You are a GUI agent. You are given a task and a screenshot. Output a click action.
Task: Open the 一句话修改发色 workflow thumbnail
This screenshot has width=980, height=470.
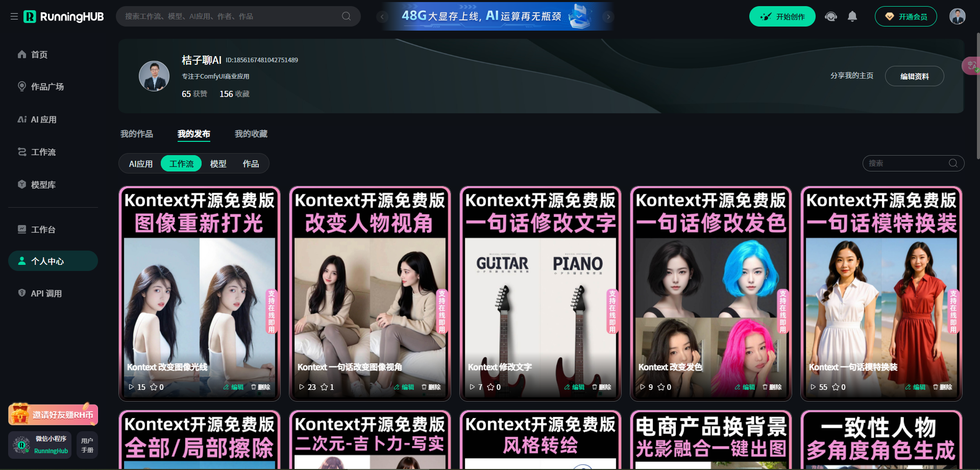(x=711, y=293)
